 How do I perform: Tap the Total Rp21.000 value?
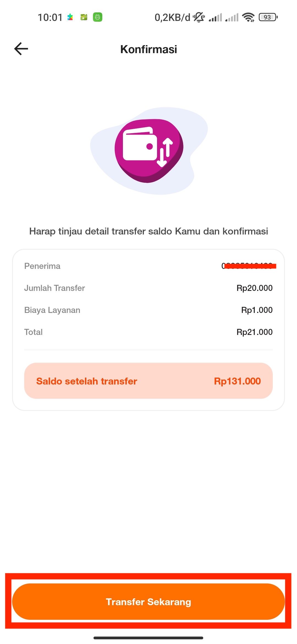point(255,332)
